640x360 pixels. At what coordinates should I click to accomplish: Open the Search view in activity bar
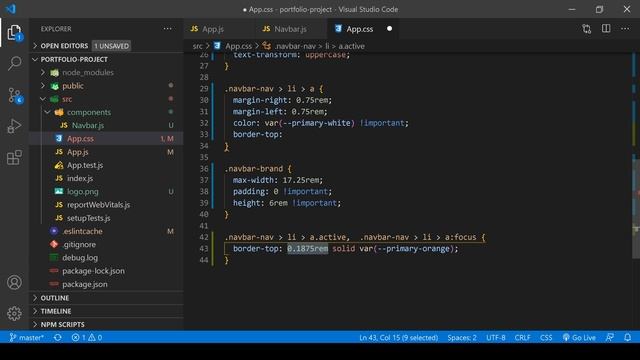(14, 63)
